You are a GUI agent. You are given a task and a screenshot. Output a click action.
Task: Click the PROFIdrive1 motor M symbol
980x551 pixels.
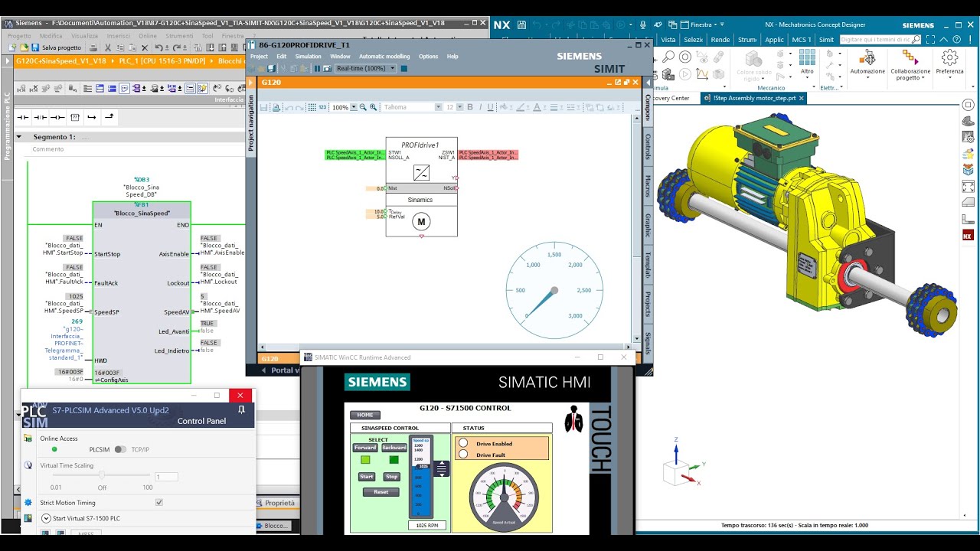pos(421,222)
